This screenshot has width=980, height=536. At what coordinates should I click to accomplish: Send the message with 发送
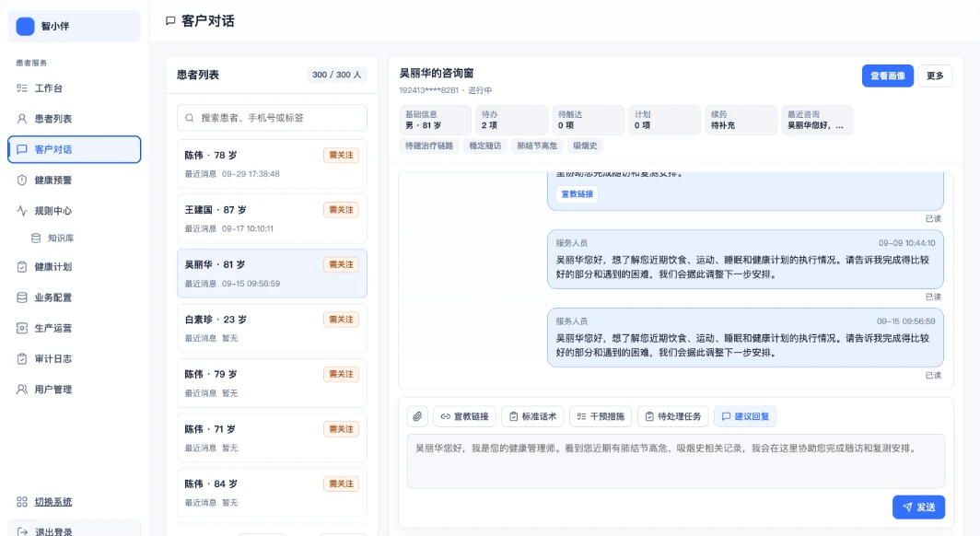[919, 507]
